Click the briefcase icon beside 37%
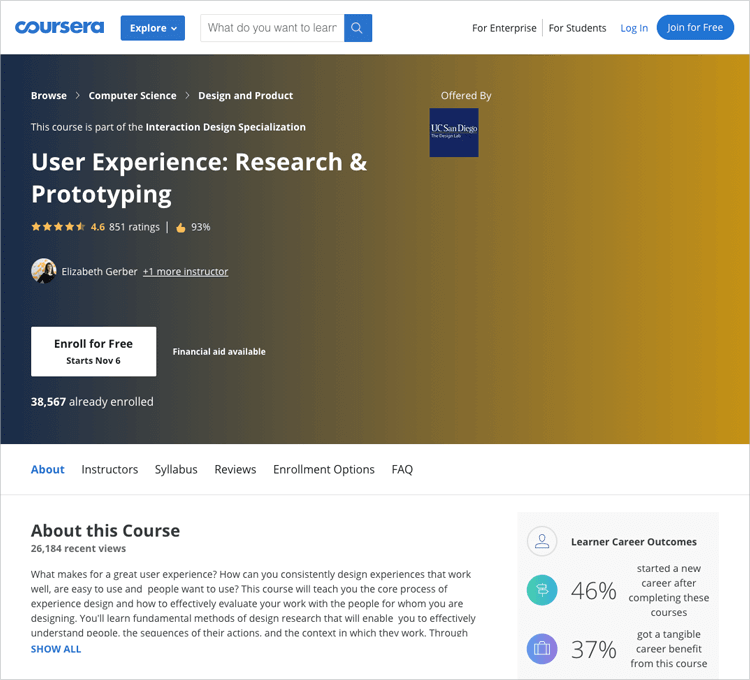This screenshot has width=750, height=680. pos(542,649)
